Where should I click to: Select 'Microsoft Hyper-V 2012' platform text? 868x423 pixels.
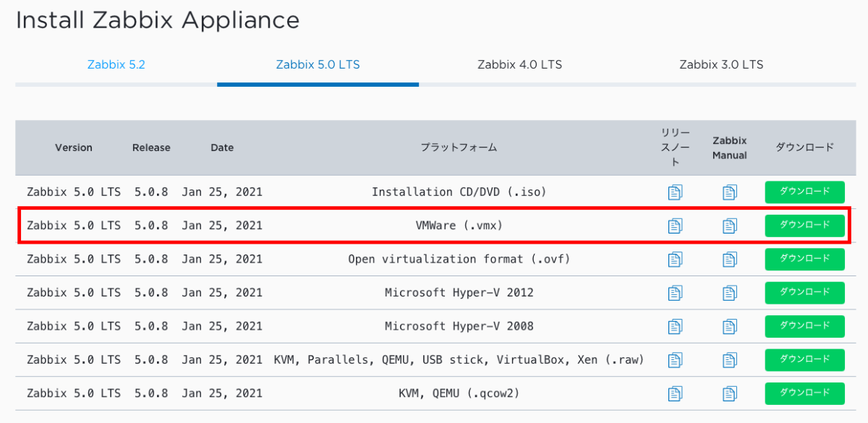coord(459,293)
